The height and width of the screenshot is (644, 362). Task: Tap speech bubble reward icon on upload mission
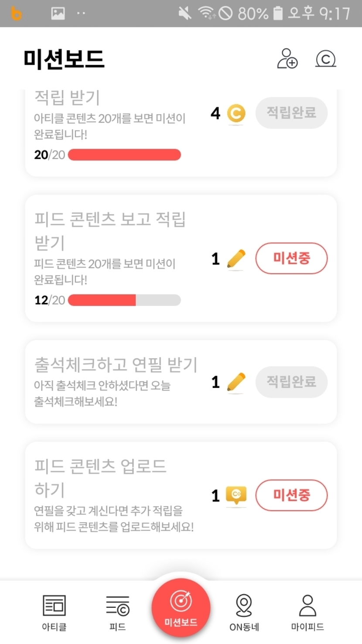pyautogui.click(x=236, y=495)
